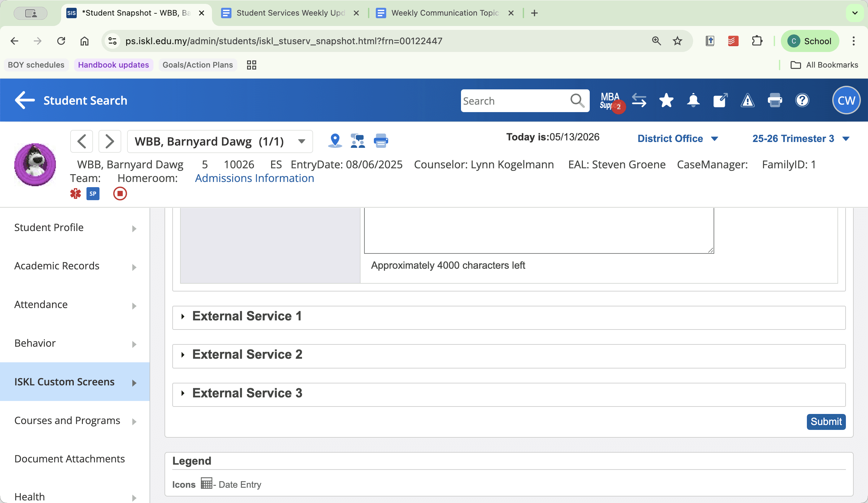
Task: Open the CW user avatar menu
Action: point(846,100)
